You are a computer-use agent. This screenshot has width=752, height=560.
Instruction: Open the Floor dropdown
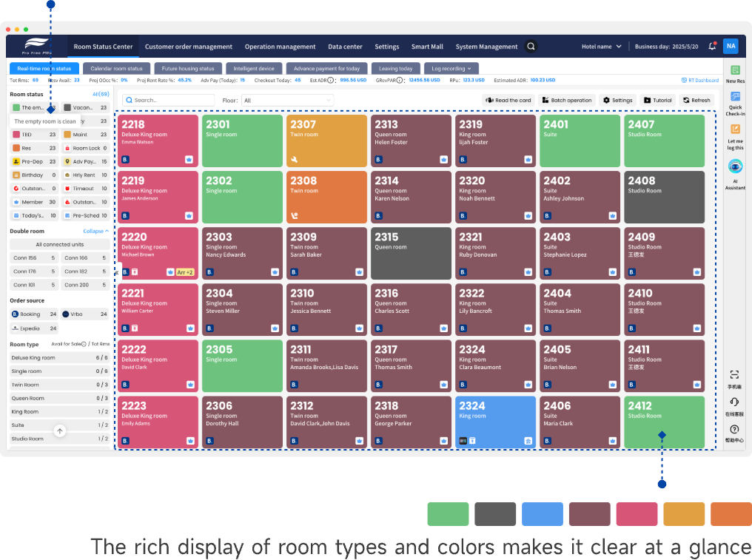[x=287, y=100]
